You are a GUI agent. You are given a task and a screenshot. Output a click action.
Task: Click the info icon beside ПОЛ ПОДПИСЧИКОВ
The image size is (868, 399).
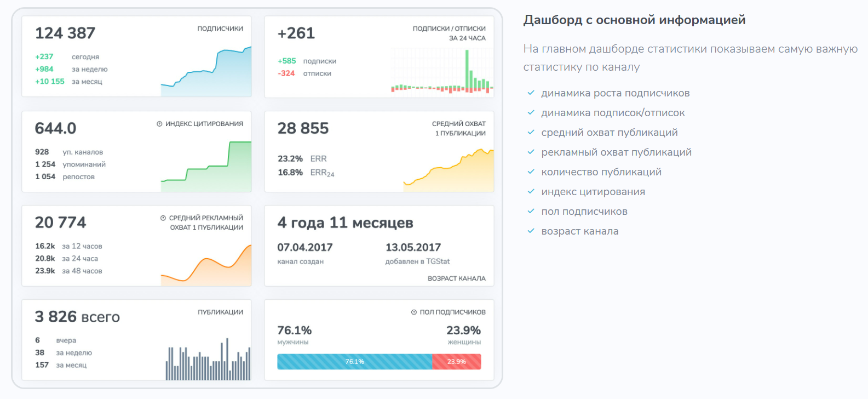[x=414, y=312]
